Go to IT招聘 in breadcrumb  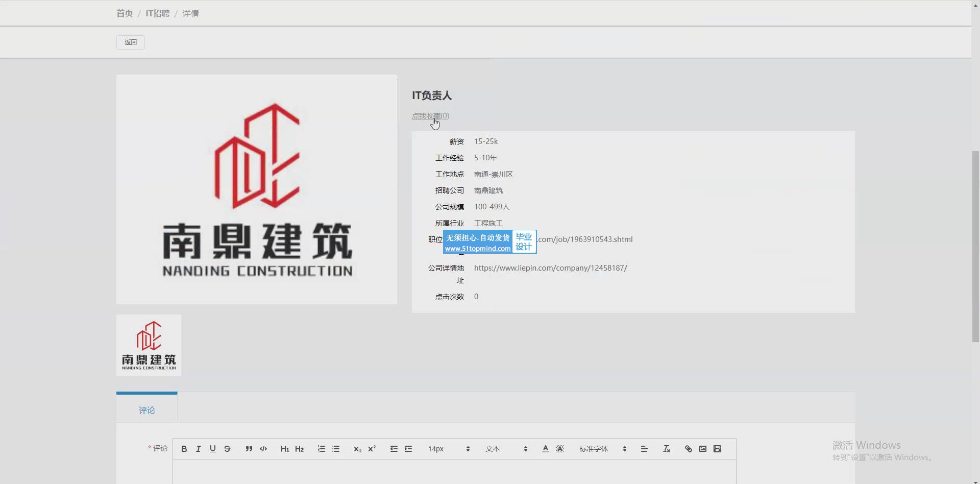click(x=158, y=13)
